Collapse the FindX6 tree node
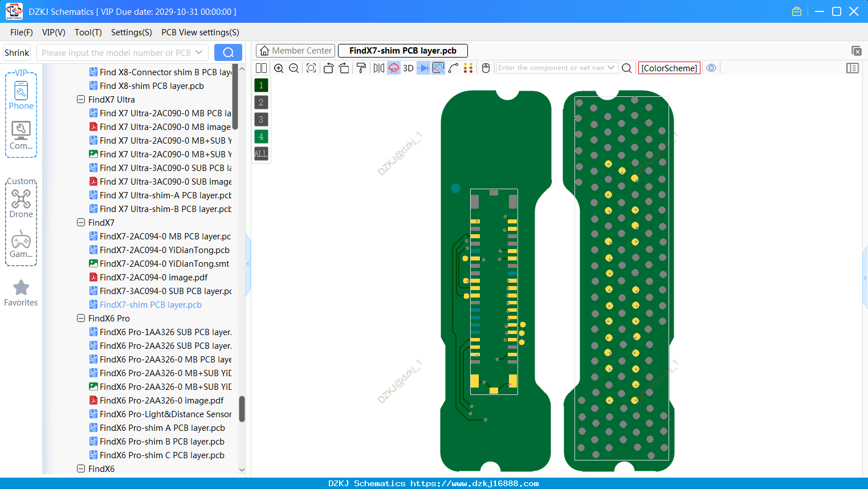 (x=81, y=468)
